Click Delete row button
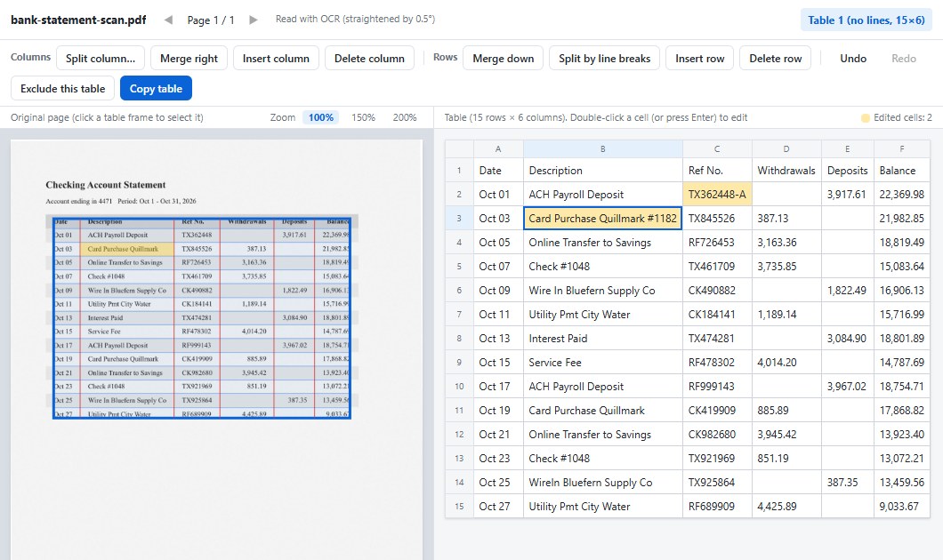Image resolution: width=943 pixels, height=560 pixels. pyautogui.click(x=775, y=59)
